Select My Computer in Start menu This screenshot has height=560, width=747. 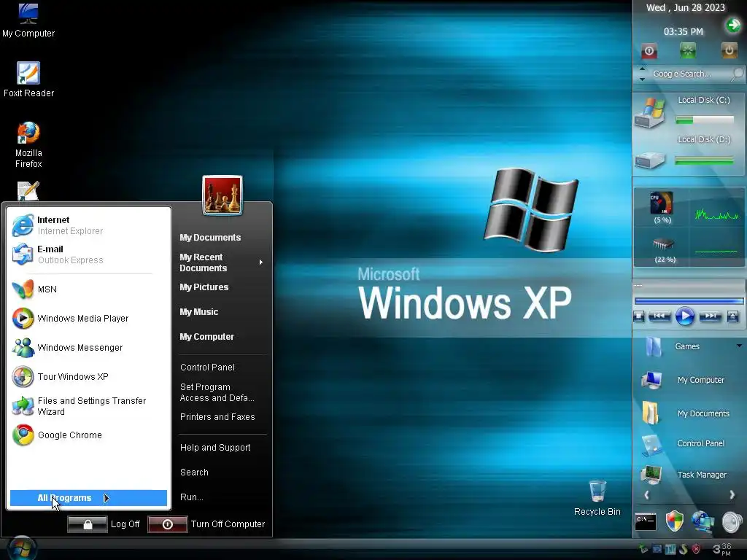pyautogui.click(x=206, y=337)
